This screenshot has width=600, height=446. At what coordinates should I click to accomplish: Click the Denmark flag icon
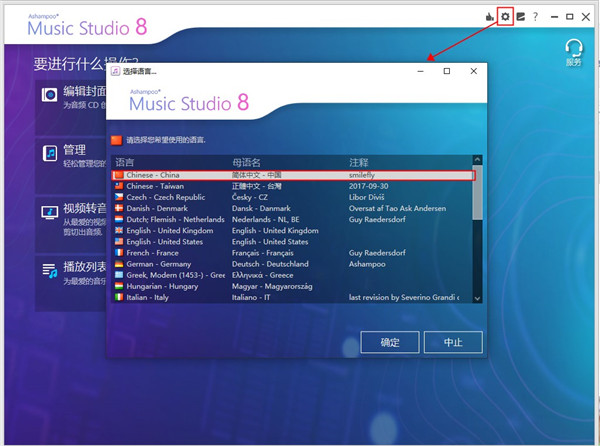[119, 208]
